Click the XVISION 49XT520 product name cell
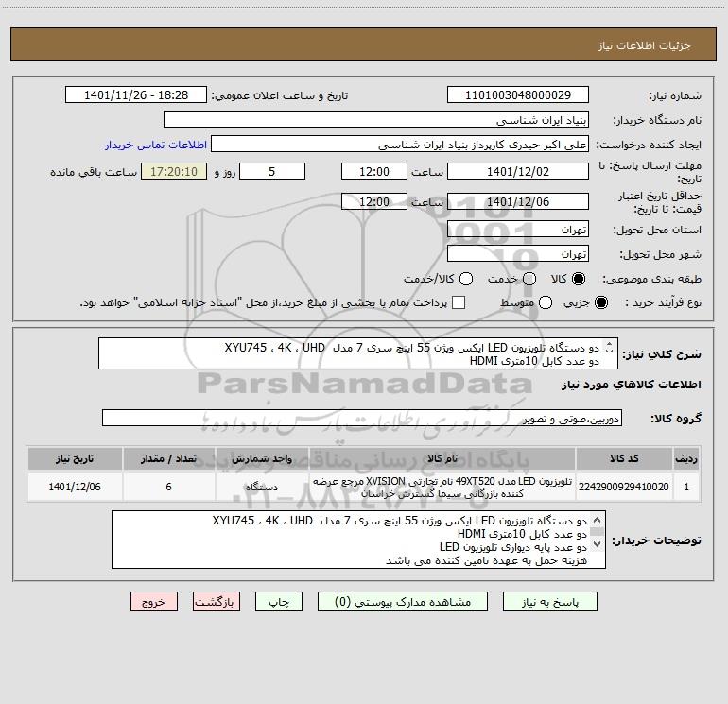This screenshot has width=728, height=704. tap(442, 487)
